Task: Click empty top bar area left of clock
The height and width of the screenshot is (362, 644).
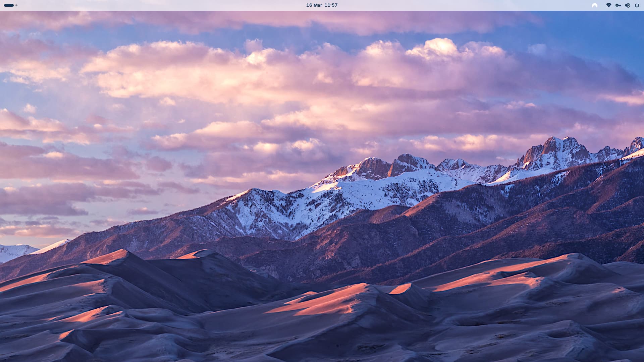Action: [168, 5]
